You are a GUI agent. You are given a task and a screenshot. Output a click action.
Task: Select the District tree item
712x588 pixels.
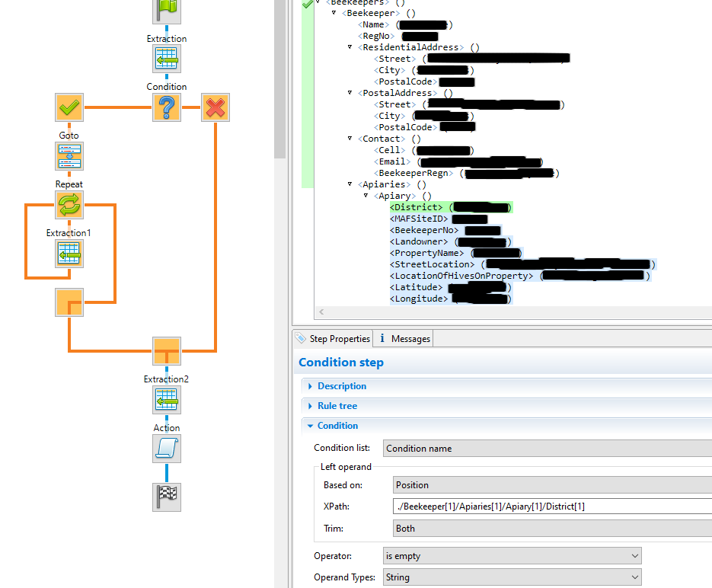[x=451, y=207]
